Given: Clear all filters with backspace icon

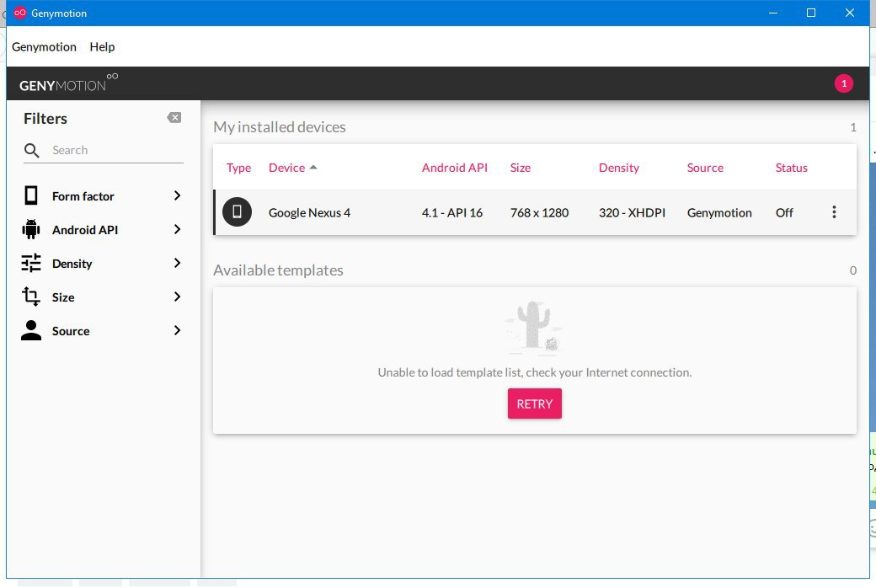Looking at the screenshot, I should tap(174, 117).
